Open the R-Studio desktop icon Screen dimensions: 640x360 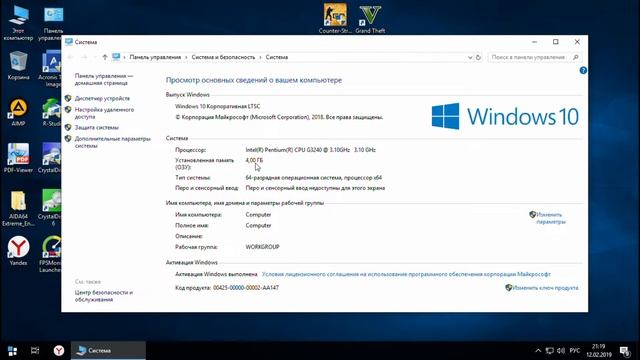pyautogui.click(x=52, y=112)
